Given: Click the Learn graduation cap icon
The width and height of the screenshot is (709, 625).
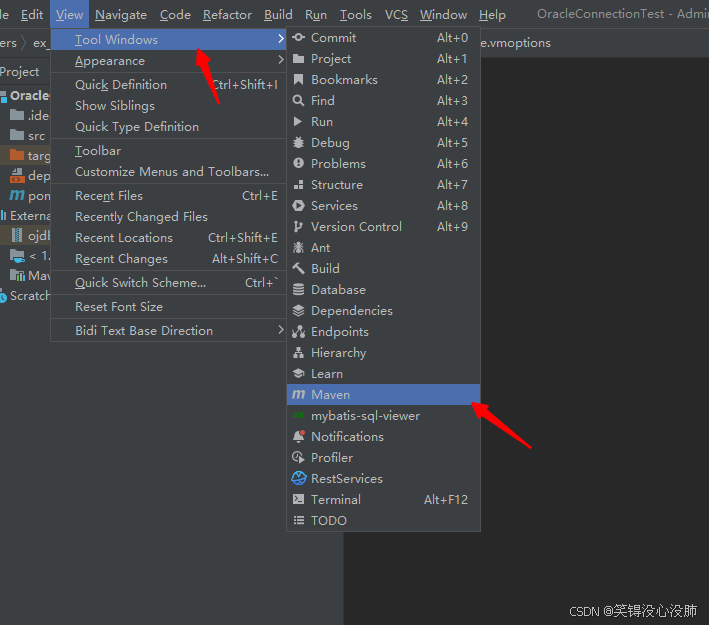Looking at the screenshot, I should coord(298,374).
